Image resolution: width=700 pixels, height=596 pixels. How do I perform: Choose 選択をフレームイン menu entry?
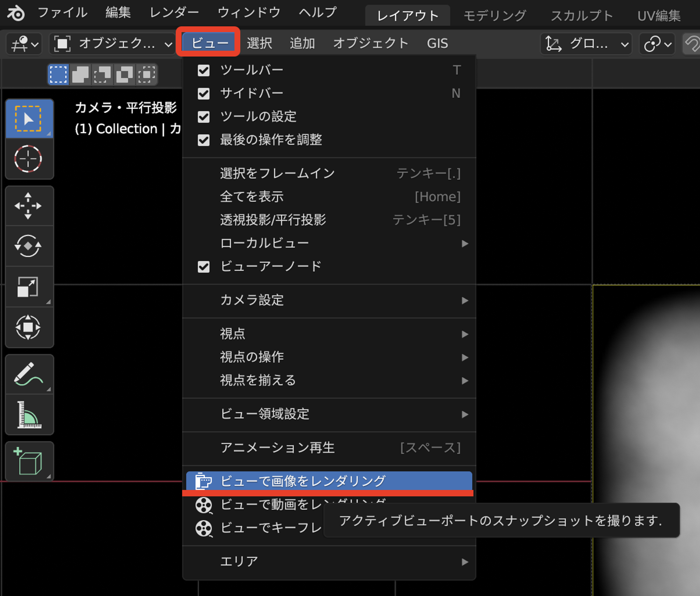tap(329, 173)
